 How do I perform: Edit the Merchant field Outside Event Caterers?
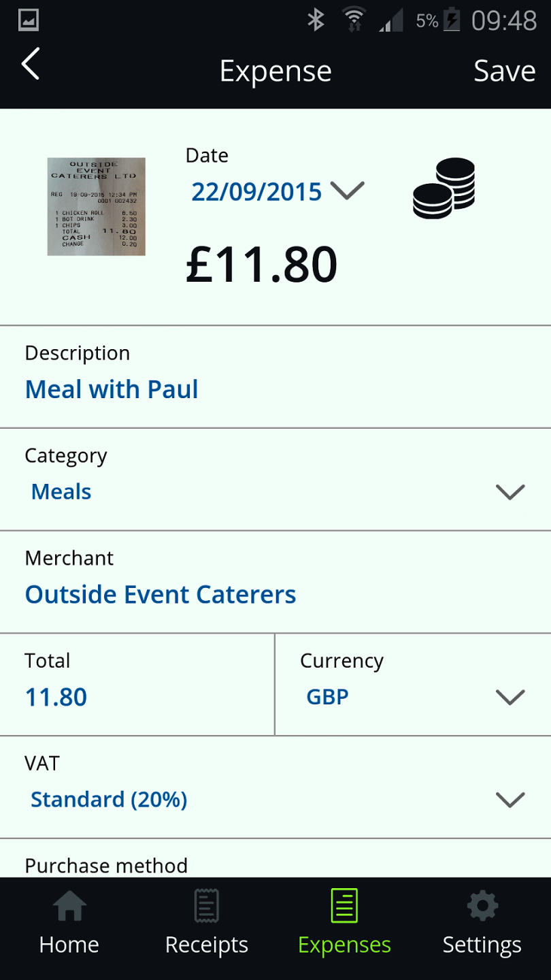pyautogui.click(x=161, y=595)
